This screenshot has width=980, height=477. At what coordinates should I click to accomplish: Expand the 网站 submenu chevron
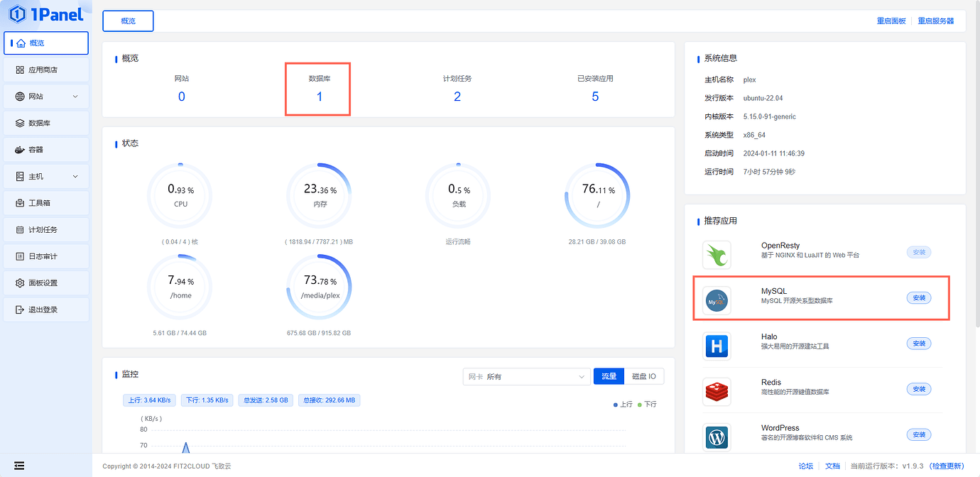pyautogui.click(x=75, y=97)
